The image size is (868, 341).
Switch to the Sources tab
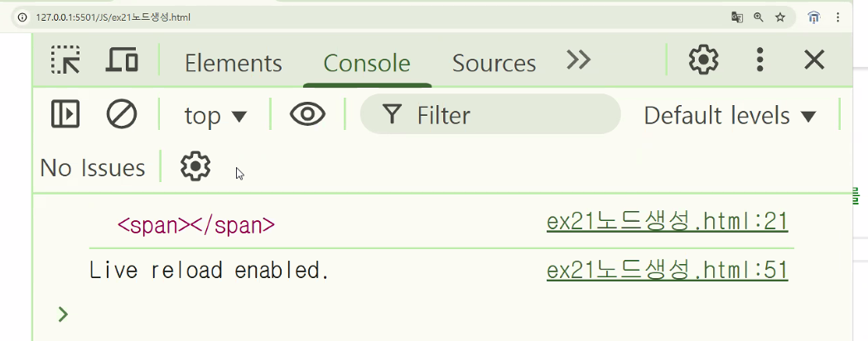[494, 63]
